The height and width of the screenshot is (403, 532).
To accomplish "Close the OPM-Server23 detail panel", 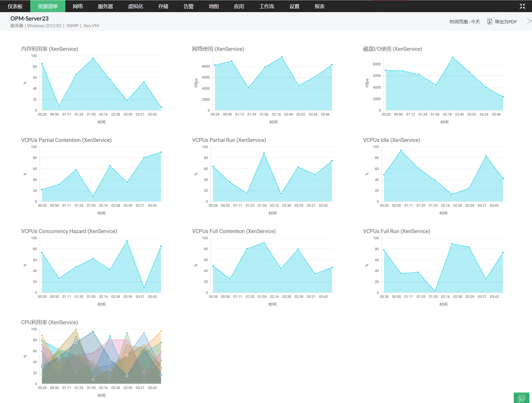I will [529, 21].
